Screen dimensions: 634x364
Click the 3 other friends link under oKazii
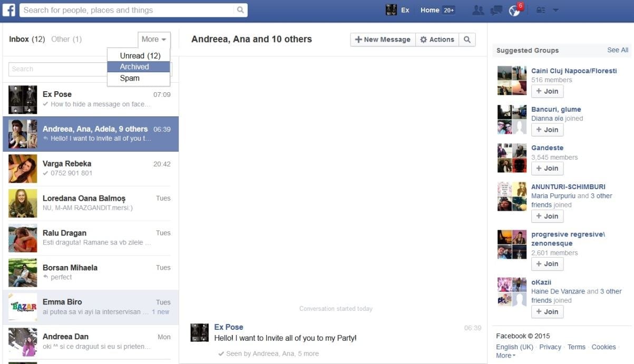(577, 296)
